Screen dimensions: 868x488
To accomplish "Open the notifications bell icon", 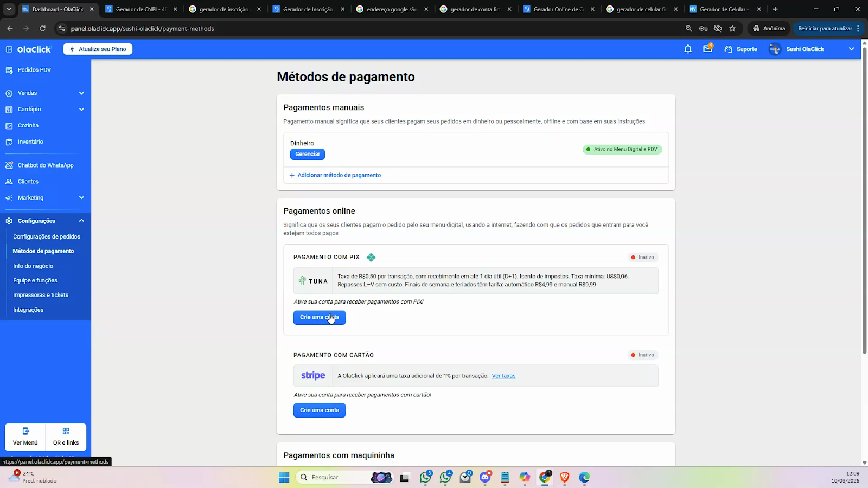I will coord(688,49).
